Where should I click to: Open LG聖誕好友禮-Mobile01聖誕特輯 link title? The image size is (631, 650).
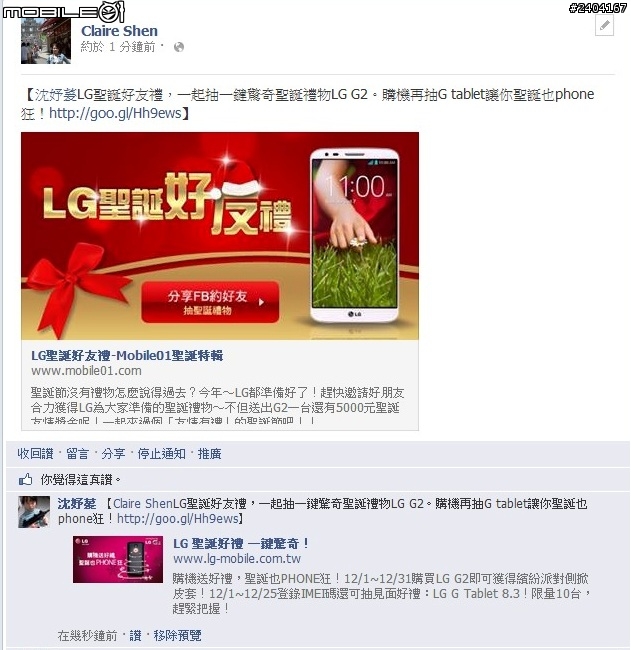[x=127, y=356]
